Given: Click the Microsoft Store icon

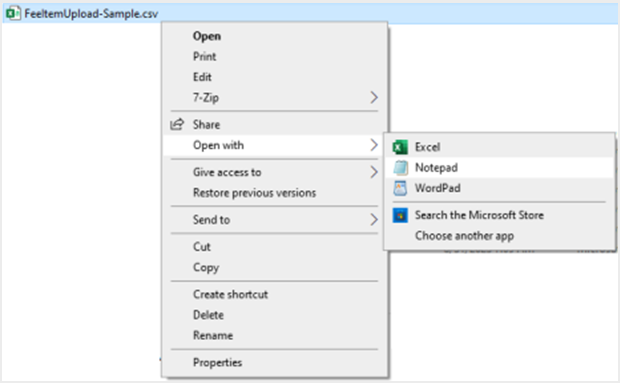Looking at the screenshot, I should point(400,215).
